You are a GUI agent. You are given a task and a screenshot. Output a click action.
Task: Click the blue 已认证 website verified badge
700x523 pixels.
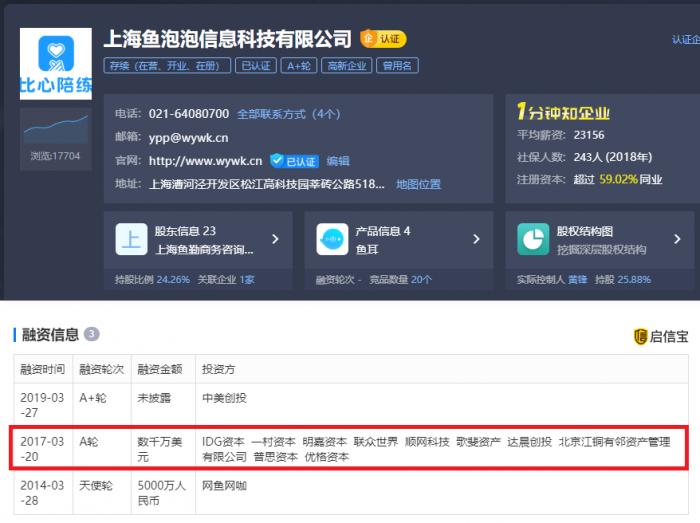click(x=294, y=161)
